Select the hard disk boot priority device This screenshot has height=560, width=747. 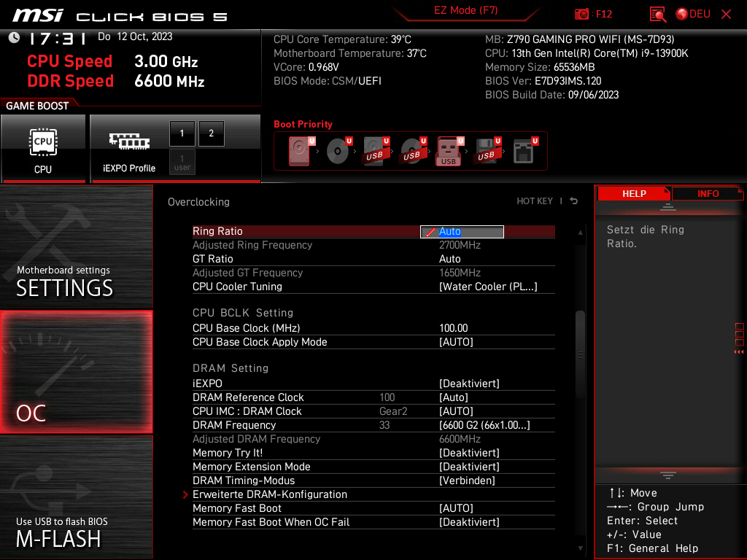pos(299,152)
